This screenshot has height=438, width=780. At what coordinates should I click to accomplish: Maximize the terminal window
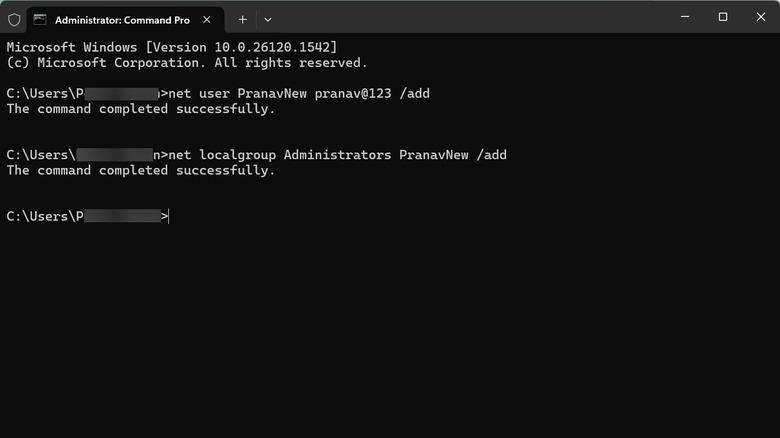point(722,17)
